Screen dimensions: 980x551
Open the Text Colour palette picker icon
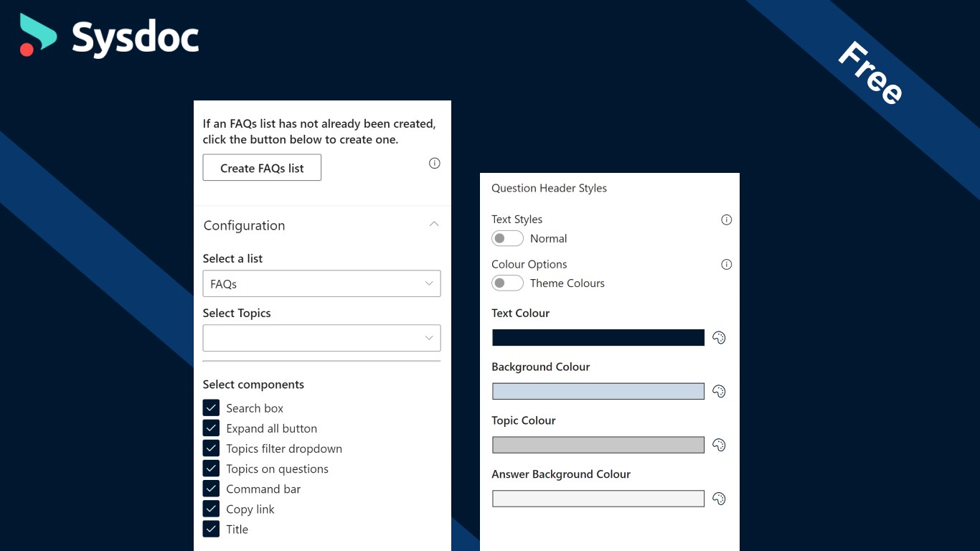click(x=719, y=338)
